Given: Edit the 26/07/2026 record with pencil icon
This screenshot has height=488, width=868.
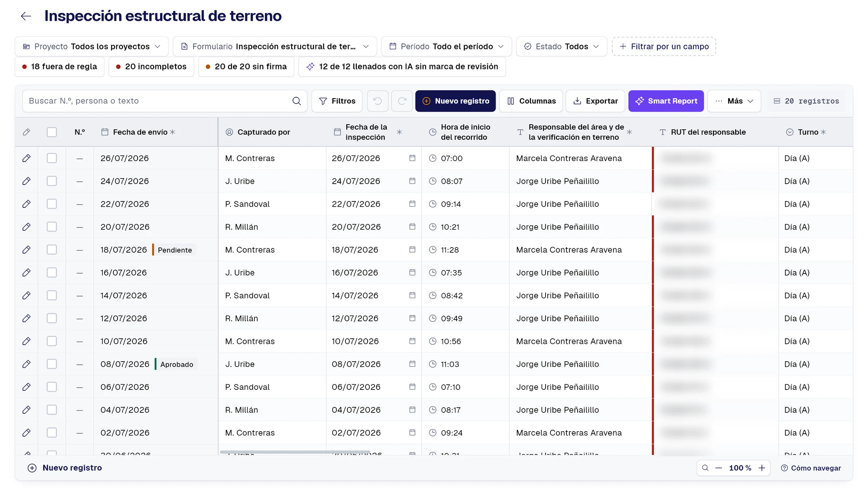Looking at the screenshot, I should (x=26, y=158).
